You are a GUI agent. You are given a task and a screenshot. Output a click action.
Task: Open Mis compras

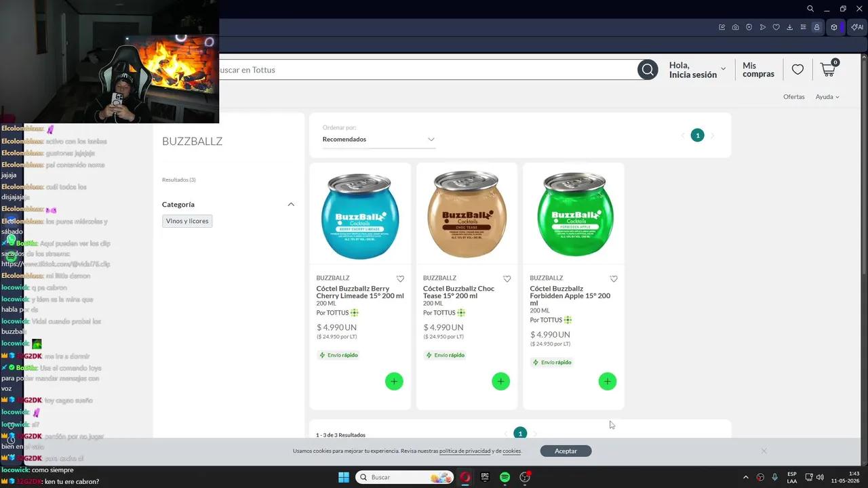pyautogui.click(x=758, y=70)
